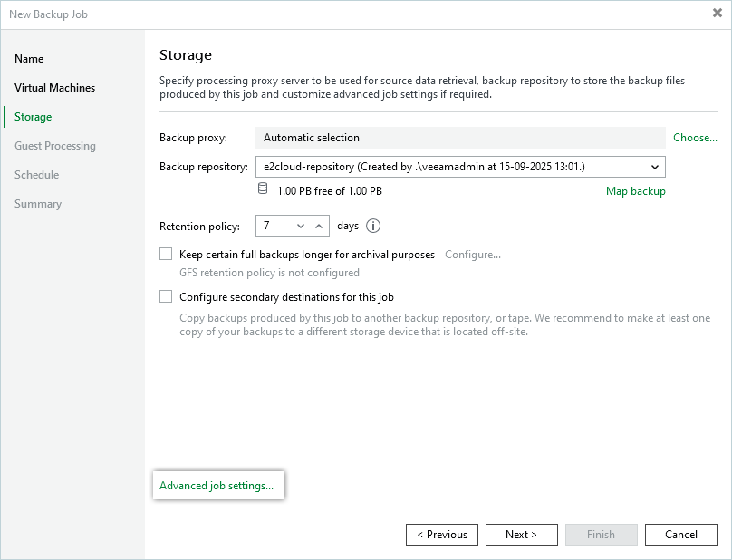Enable keeping full backups for archival
Viewport: 732px width, 560px height.
click(x=166, y=255)
